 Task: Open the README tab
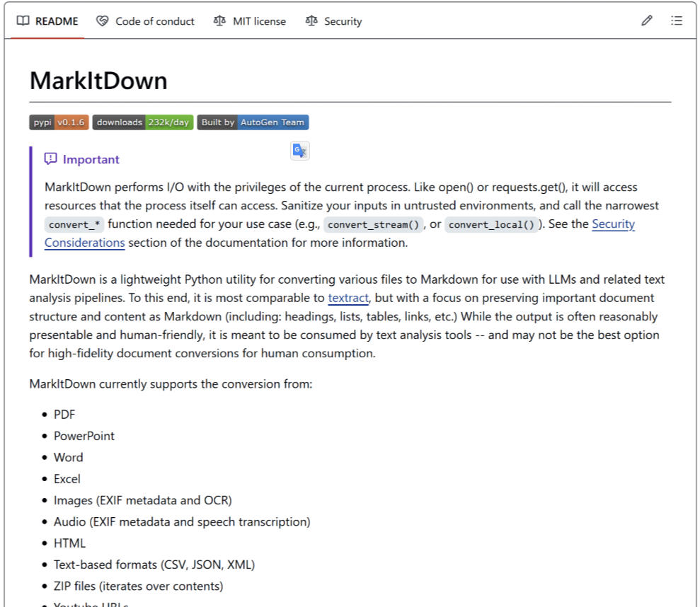[47, 21]
